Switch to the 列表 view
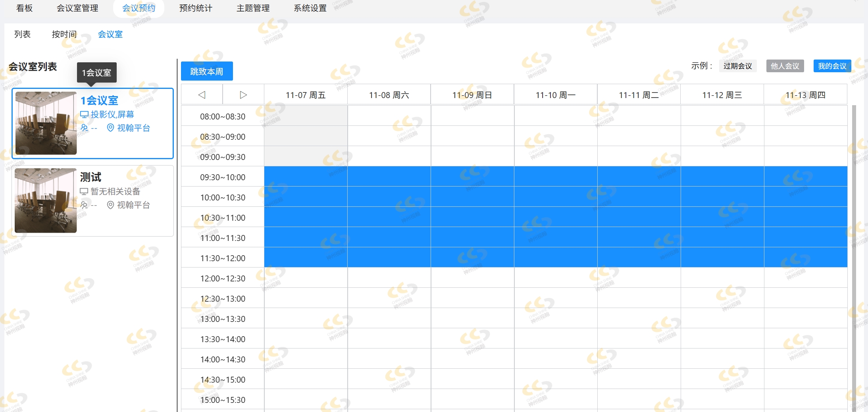 coord(22,35)
